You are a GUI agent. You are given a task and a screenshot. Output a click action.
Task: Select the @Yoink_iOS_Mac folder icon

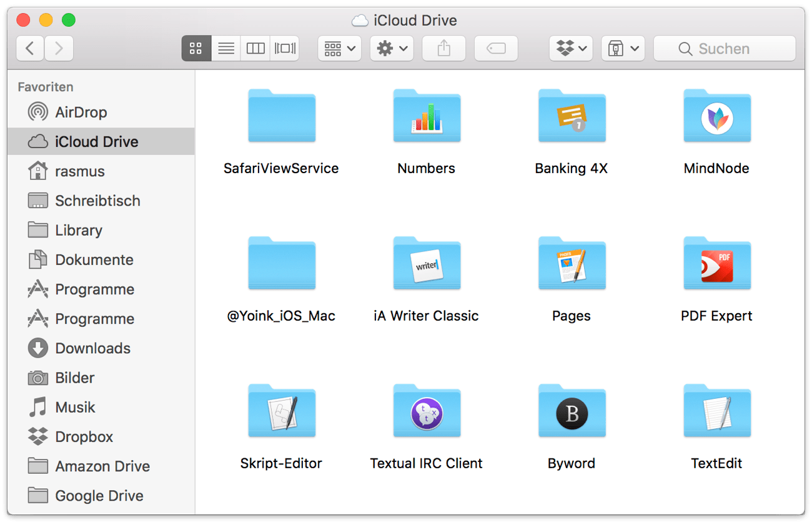pos(282,263)
